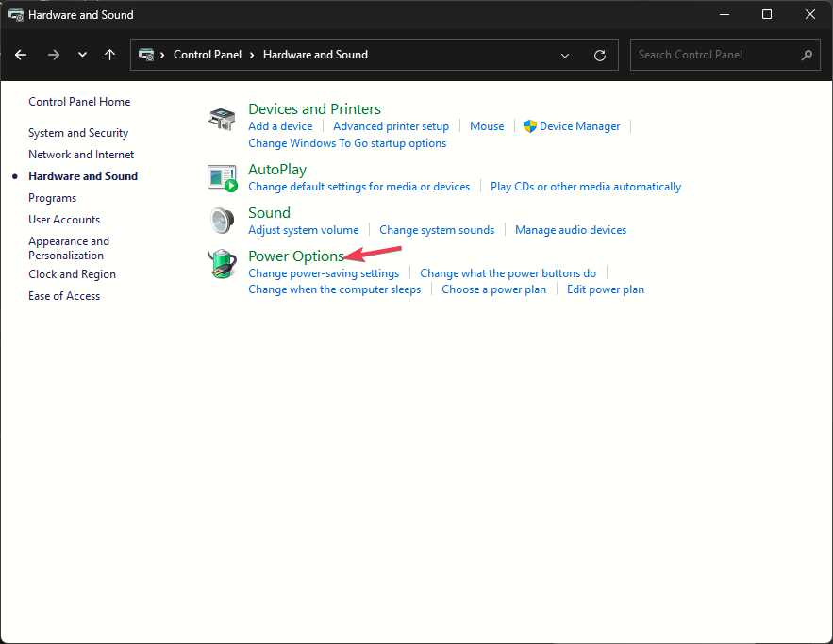Select Network and Internet in sidebar
This screenshot has width=833, height=644.
pos(81,155)
